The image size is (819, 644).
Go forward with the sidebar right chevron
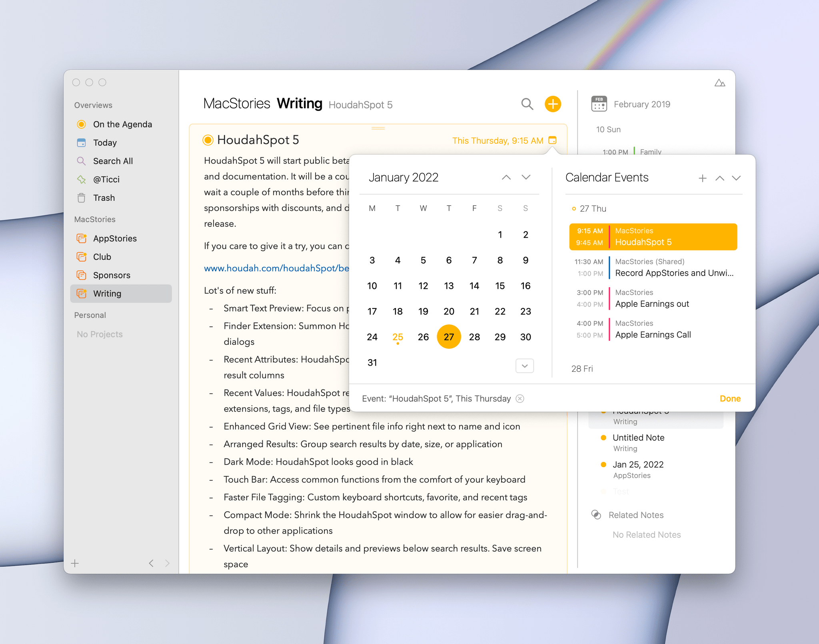coord(167,563)
